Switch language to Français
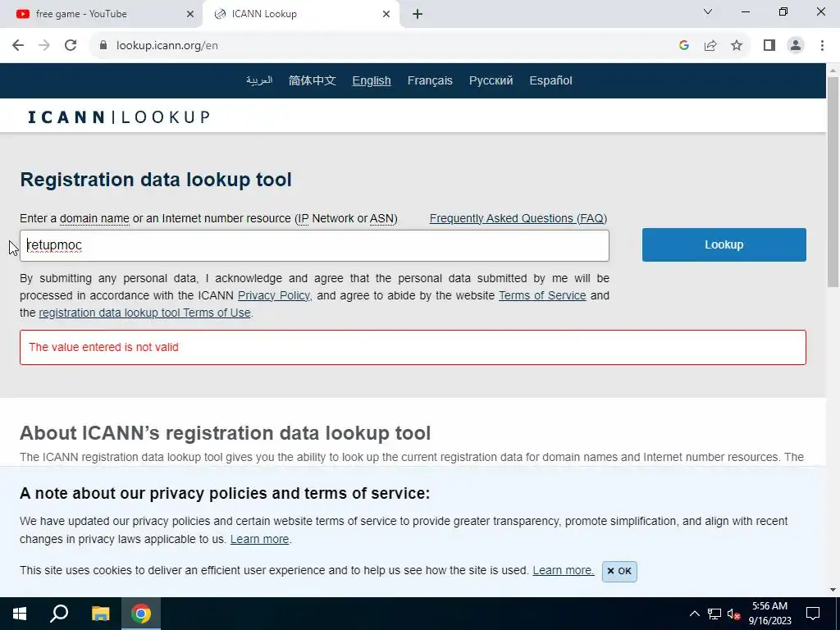 click(x=430, y=80)
